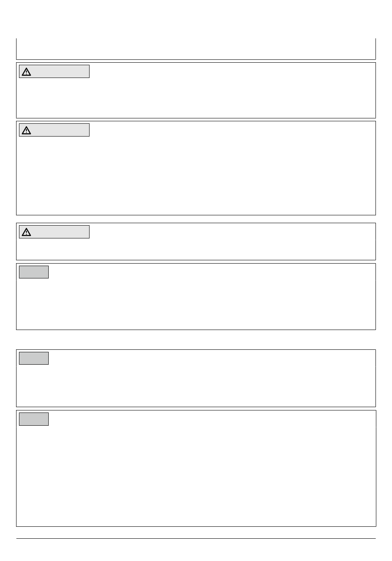Click the topmost warning triangle icon
Screen dimensions: 392x561
pyautogui.click(x=26, y=72)
